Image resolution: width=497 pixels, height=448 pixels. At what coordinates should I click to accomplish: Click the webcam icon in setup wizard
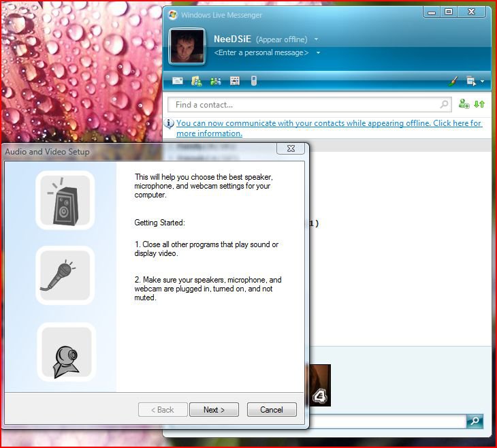66,352
